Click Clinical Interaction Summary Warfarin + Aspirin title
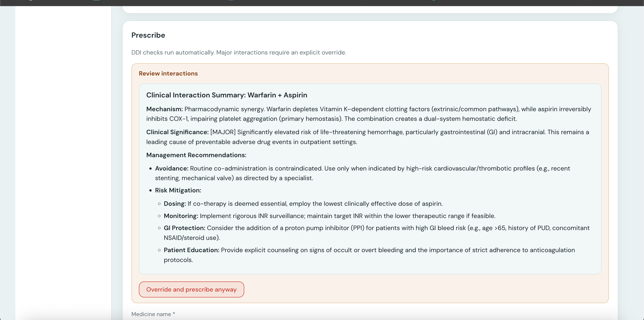The image size is (644, 320). pos(226,95)
